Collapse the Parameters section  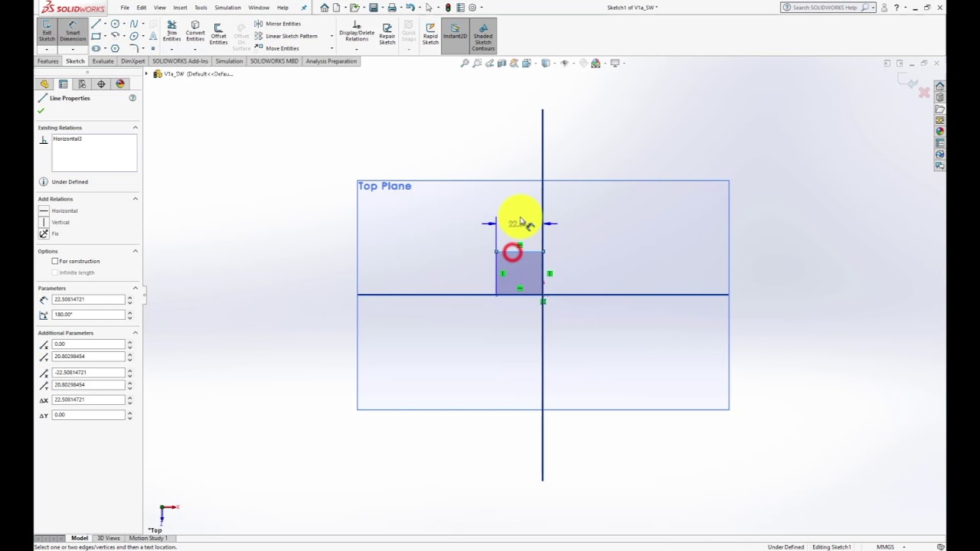click(x=136, y=289)
